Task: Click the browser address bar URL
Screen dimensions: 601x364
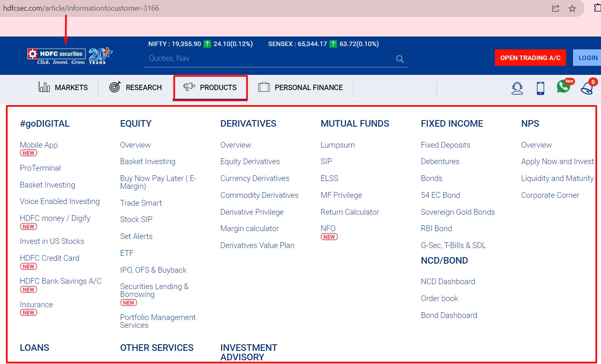Action: point(81,8)
